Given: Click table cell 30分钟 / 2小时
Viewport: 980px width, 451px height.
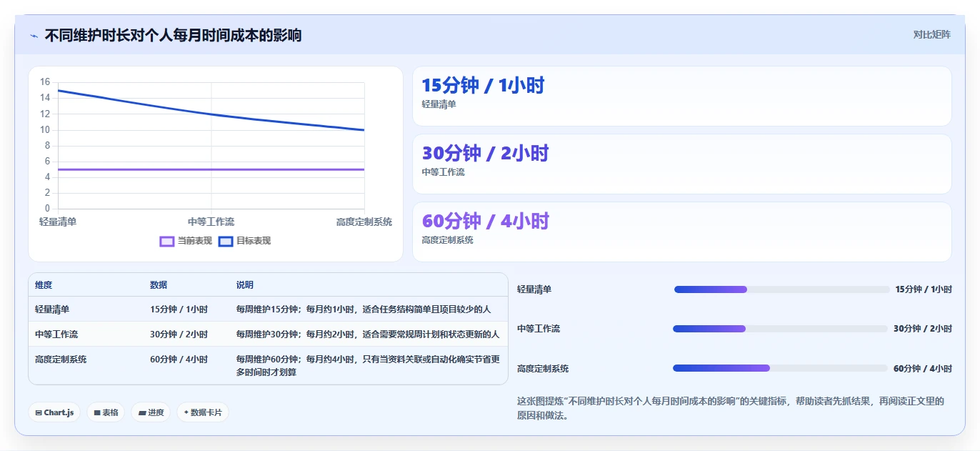Looking at the screenshot, I should click(179, 334).
